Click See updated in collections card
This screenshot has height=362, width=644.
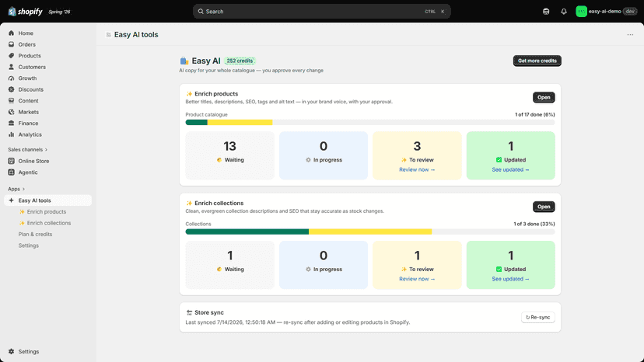click(510, 279)
